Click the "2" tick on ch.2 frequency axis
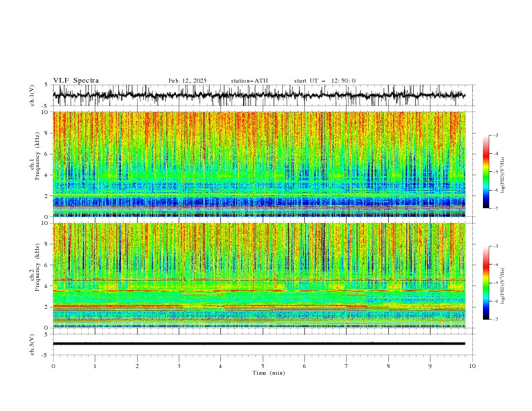532x411 pixels. [46, 307]
